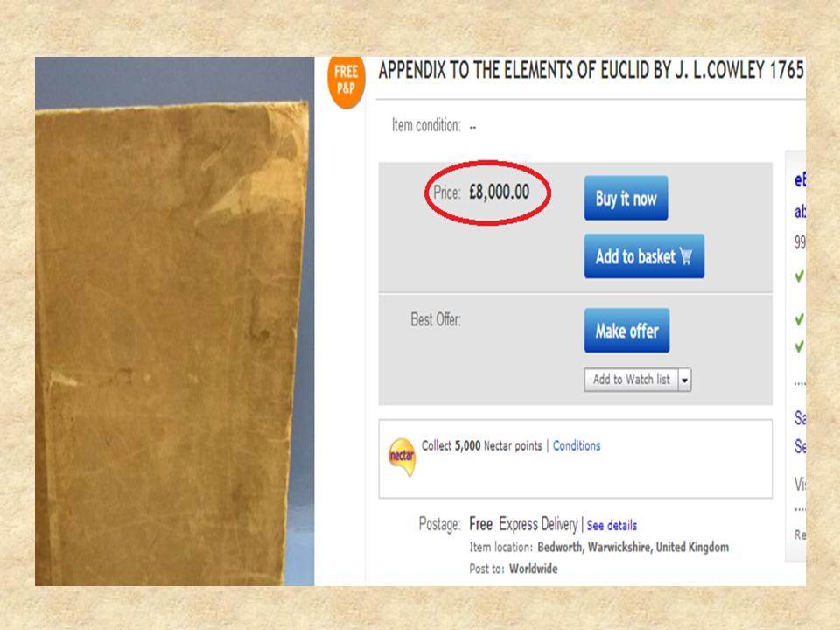Viewport: 840px width, 630px height.
Task: Click the Item condition label
Action: [426, 125]
